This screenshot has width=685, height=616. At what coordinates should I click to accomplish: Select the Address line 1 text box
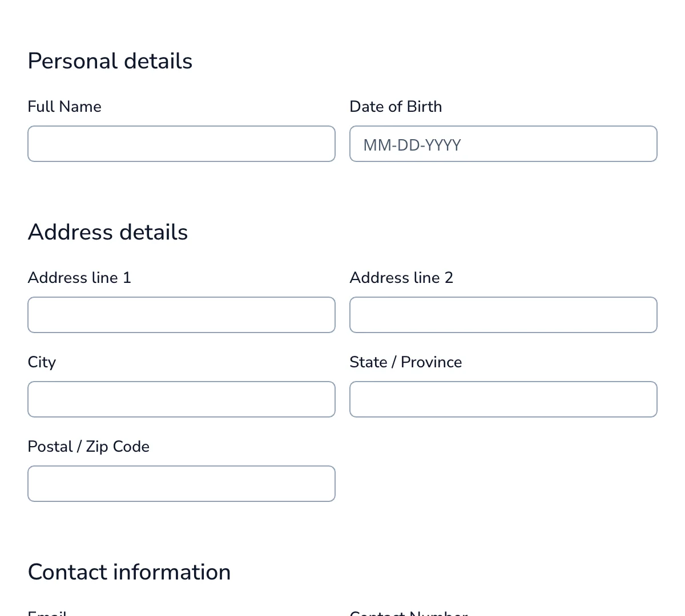(x=181, y=315)
